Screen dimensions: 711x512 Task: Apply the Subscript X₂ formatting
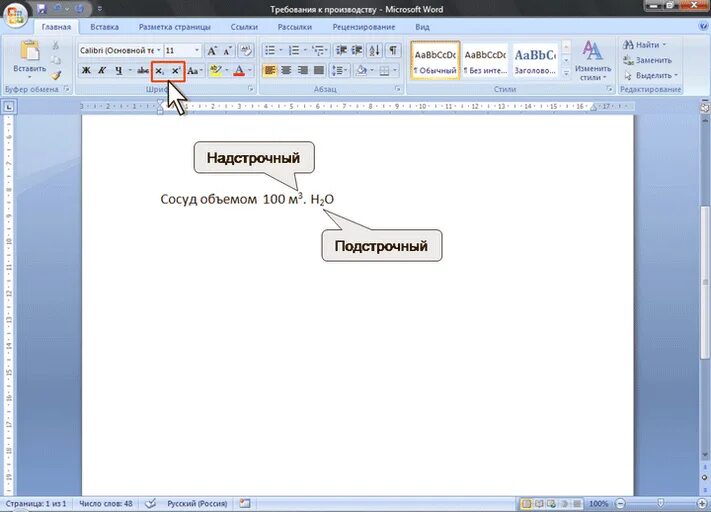(160, 71)
